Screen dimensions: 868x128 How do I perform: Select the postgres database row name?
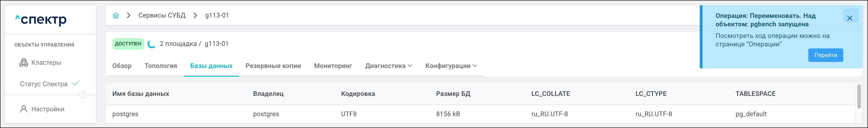[125, 114]
